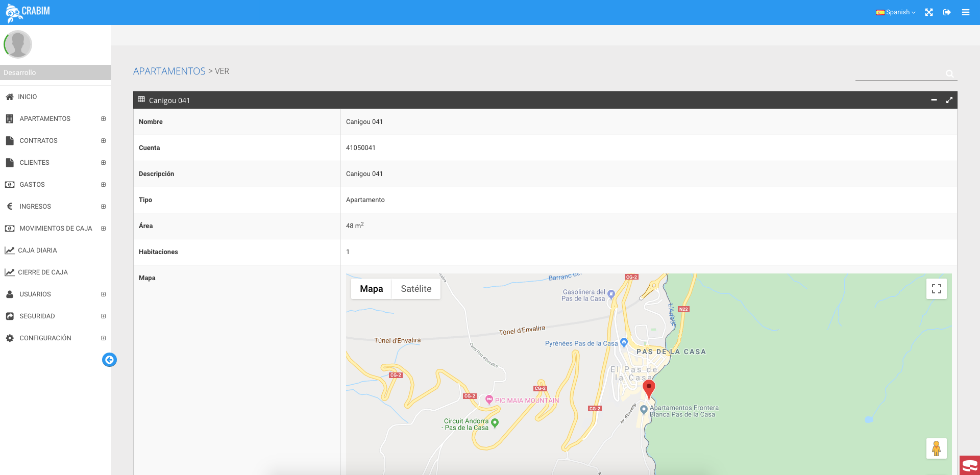Go to INICIO in the sidebar
980x475 pixels.
[28, 97]
